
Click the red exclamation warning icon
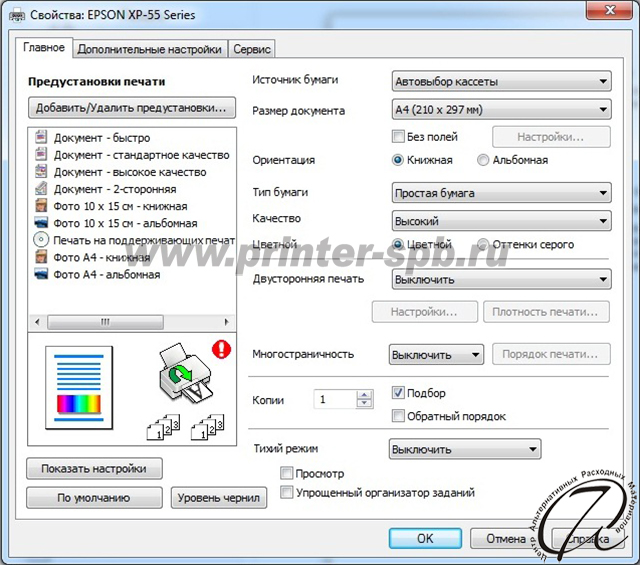pyautogui.click(x=222, y=349)
